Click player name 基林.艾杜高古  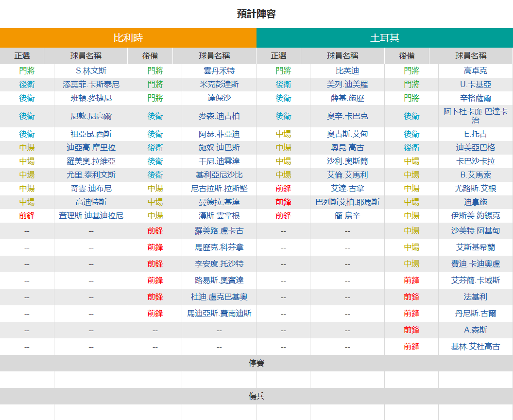point(476,347)
